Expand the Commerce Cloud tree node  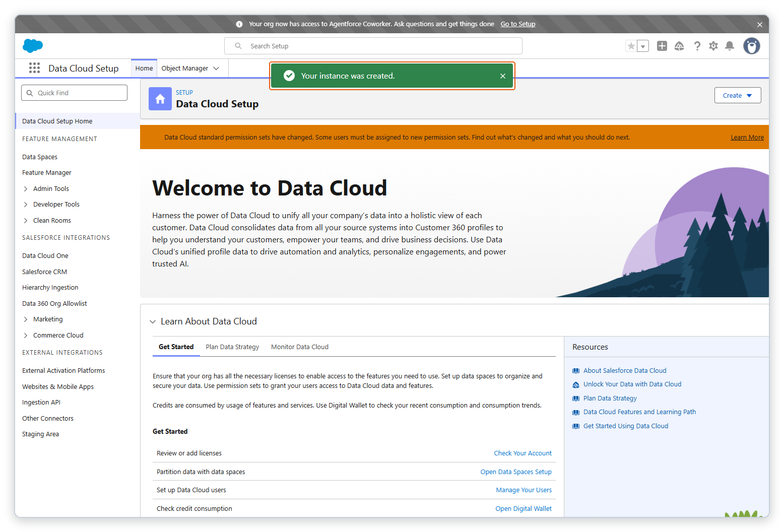26,335
